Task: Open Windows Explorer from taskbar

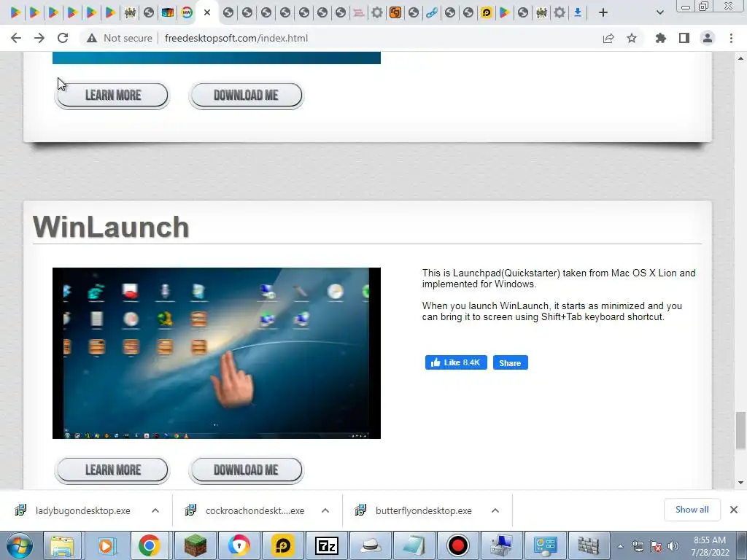Action: pos(62,545)
